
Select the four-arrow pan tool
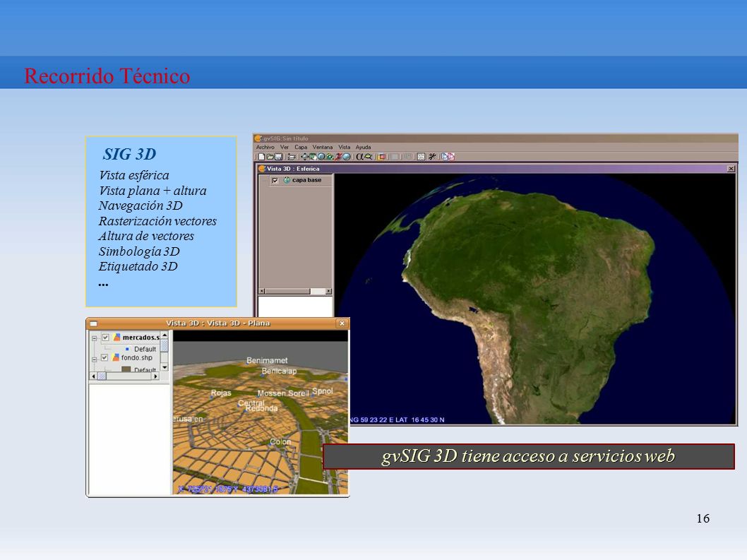305,157
